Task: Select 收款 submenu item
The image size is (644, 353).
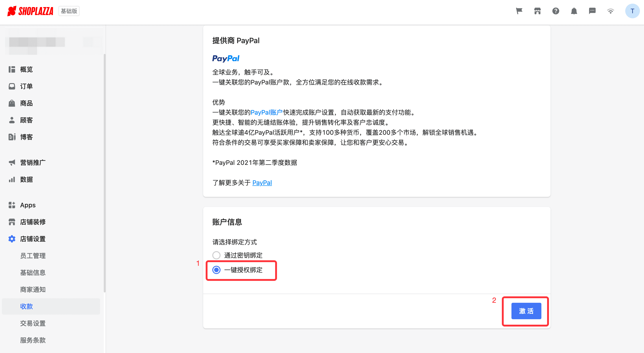Action: pos(51,306)
